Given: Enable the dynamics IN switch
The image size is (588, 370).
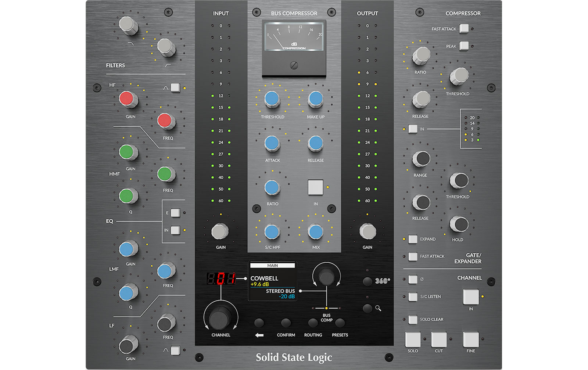Looking at the screenshot, I should tap(413, 129).
